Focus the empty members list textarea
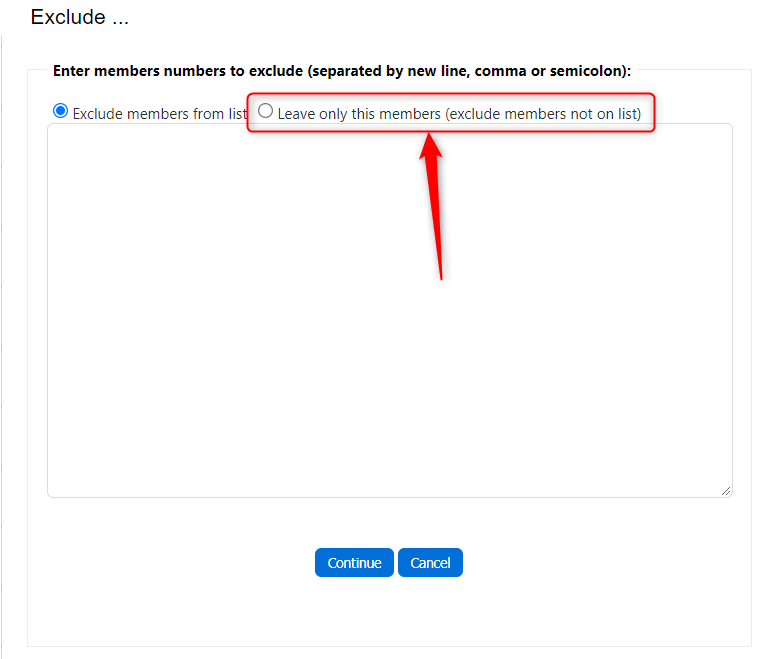 389,310
